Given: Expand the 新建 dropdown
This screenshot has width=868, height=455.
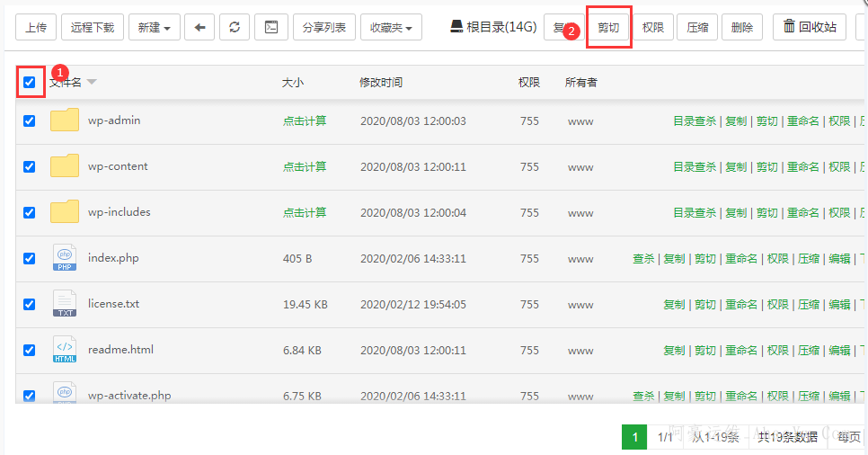Looking at the screenshot, I should click(x=154, y=28).
